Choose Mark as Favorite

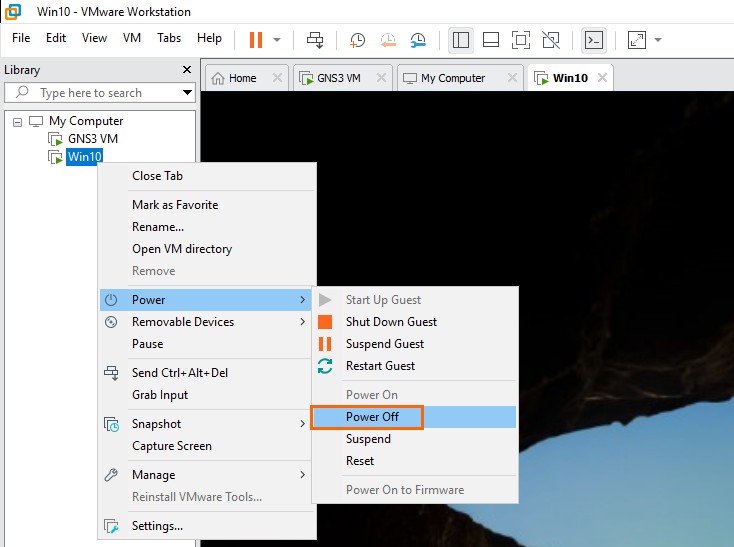(207, 205)
